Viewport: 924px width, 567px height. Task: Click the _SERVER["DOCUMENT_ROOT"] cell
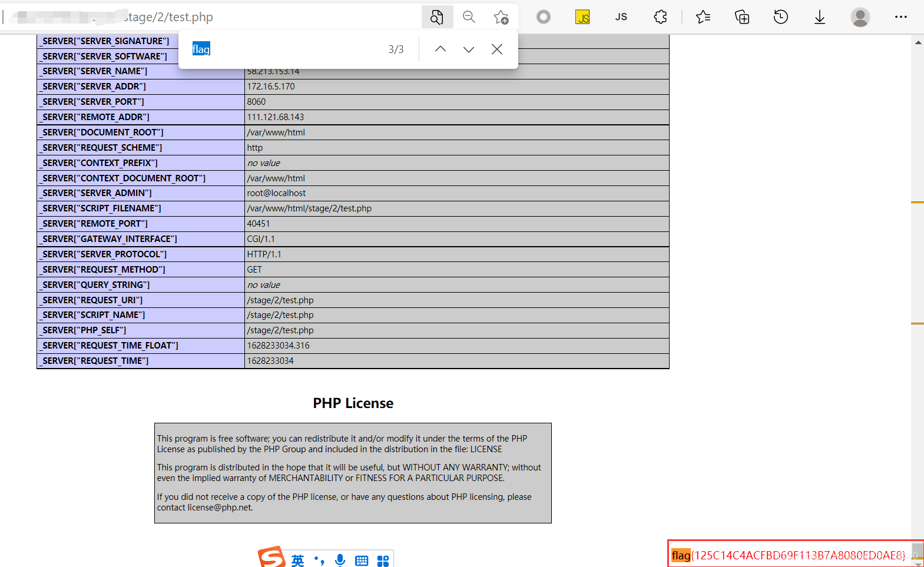141,132
